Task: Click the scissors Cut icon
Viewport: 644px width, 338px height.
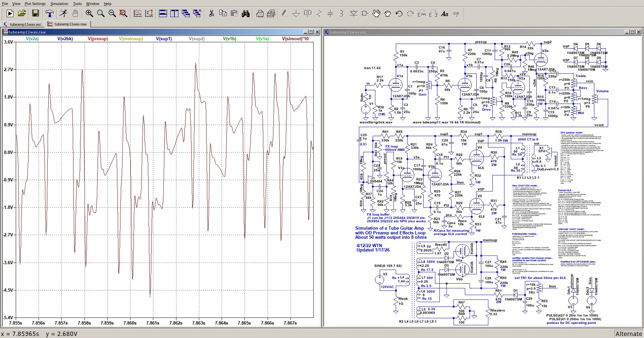Action: pyautogui.click(x=211, y=13)
